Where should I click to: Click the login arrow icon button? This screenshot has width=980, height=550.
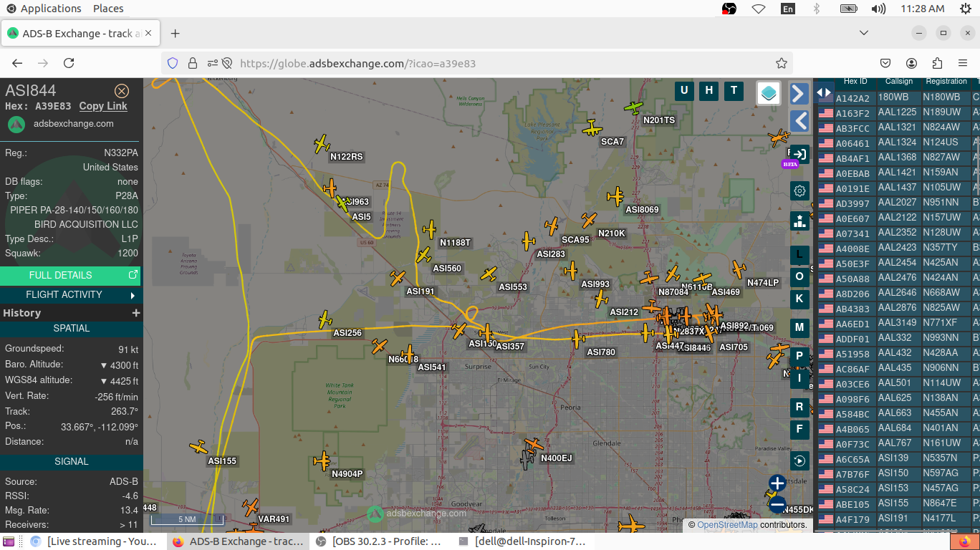click(799, 154)
